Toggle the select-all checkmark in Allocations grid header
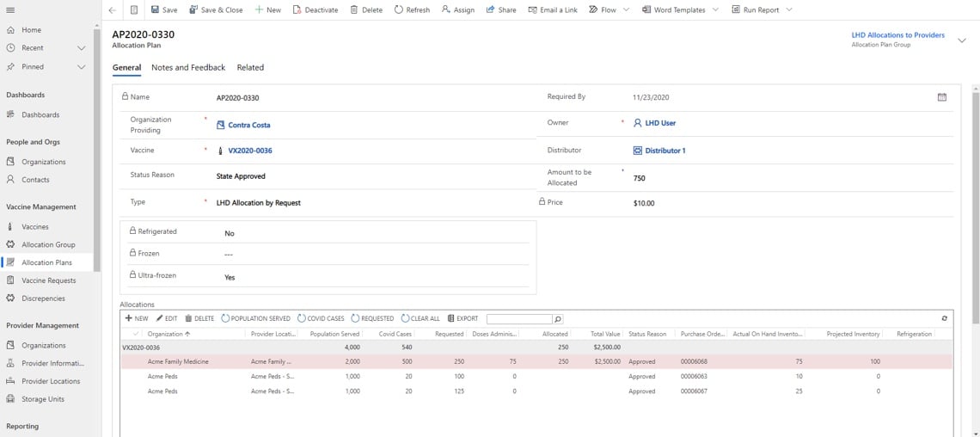The width and height of the screenshot is (980, 437). 136,334
